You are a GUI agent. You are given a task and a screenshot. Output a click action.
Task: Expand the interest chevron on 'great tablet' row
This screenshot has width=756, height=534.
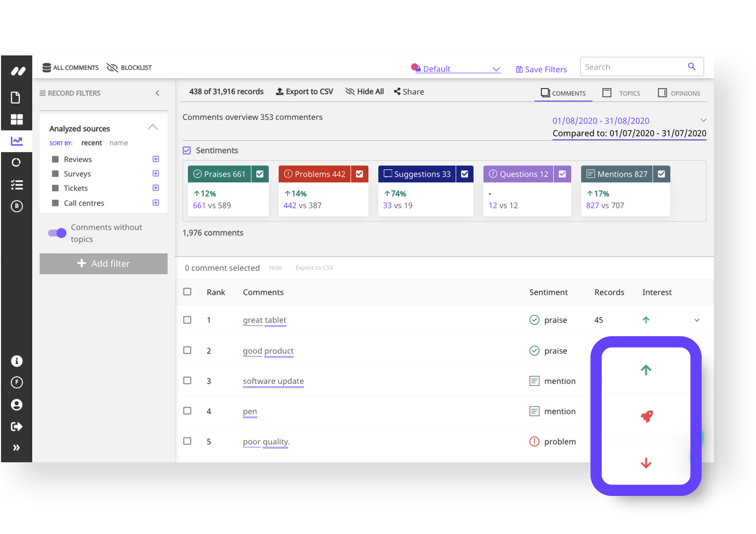[697, 320]
